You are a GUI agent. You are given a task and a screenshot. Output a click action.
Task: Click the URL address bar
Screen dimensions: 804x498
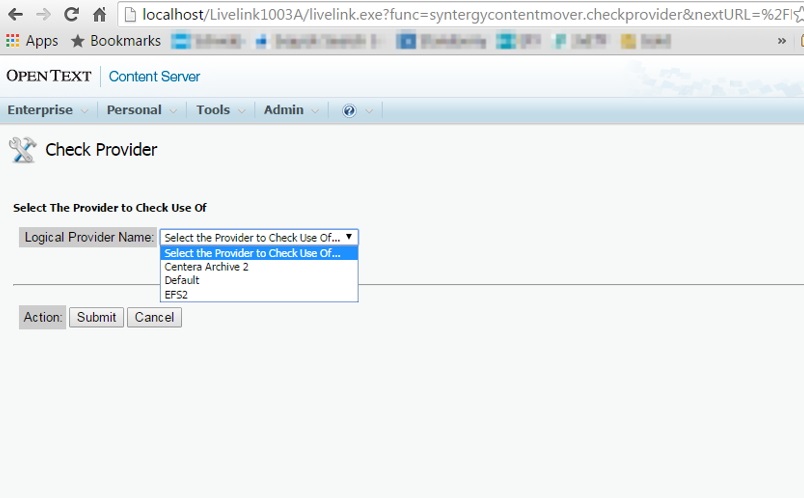coord(450,15)
